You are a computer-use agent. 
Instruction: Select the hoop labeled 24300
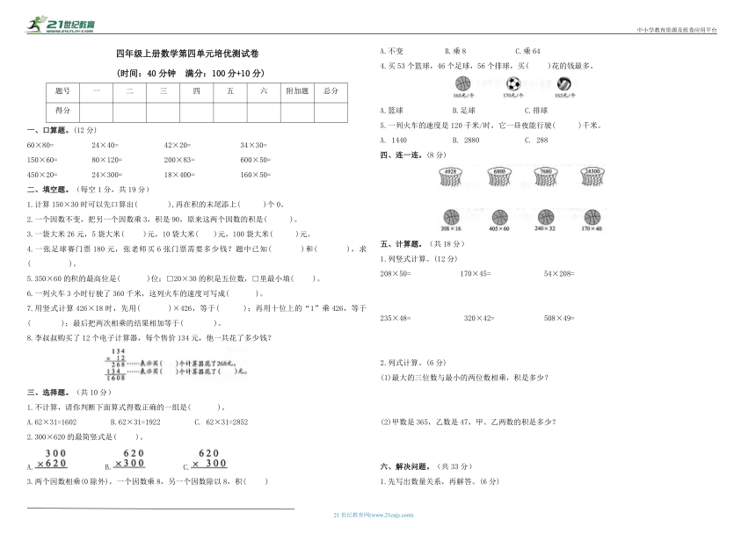(x=592, y=177)
